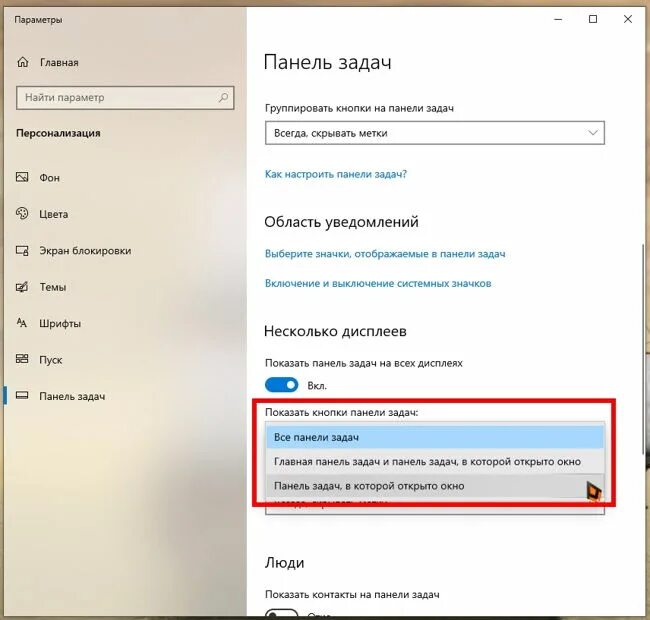Viewport: 650px width, 620px height.
Task: Open Включение и выключение системных значков
Action: point(378,283)
